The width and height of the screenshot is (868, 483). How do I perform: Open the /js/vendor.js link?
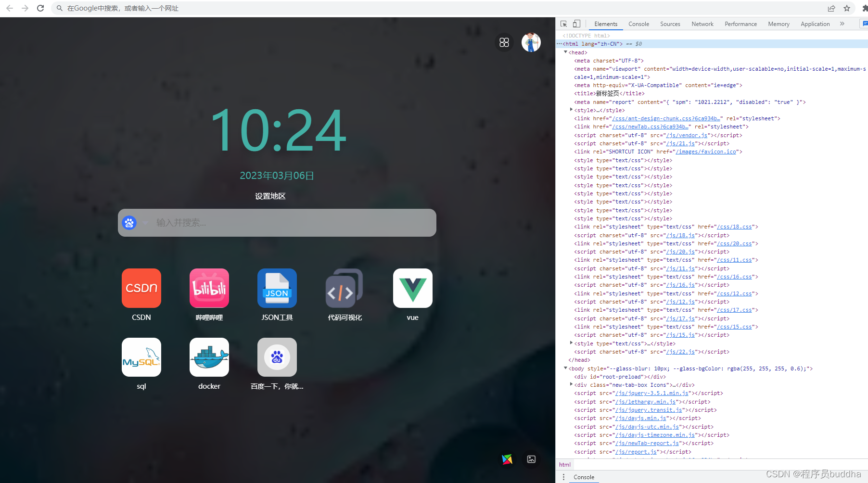pos(687,136)
